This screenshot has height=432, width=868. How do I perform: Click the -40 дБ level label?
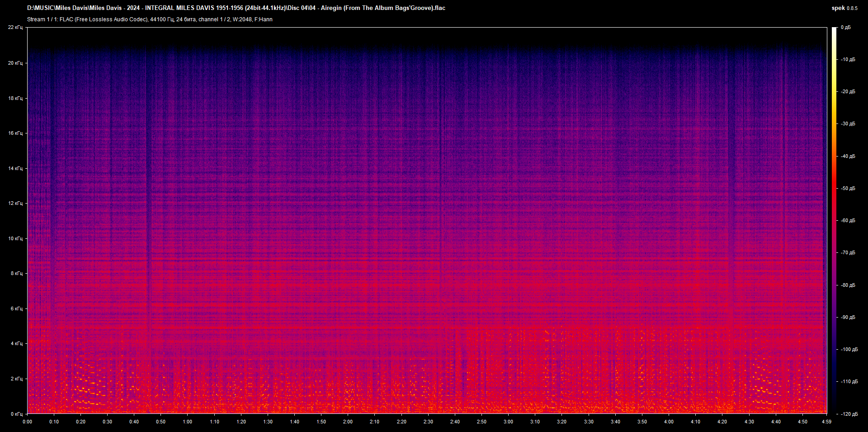point(848,156)
